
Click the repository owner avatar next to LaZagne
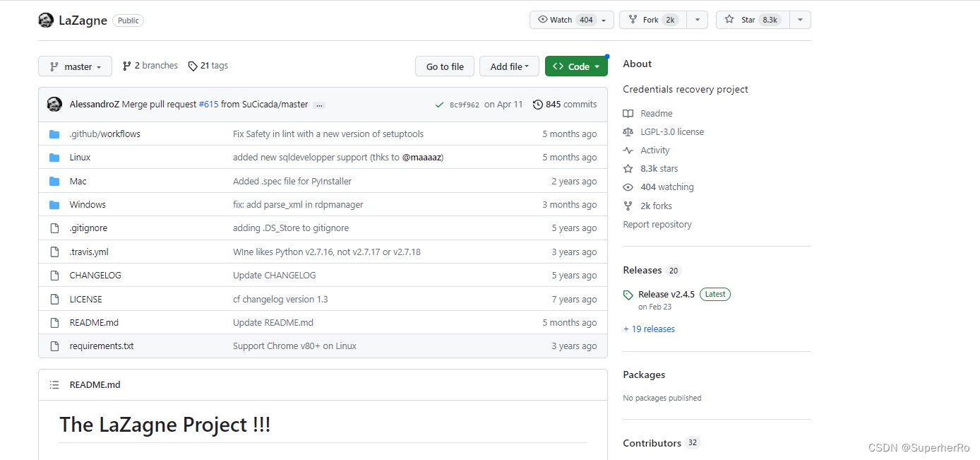tap(46, 20)
